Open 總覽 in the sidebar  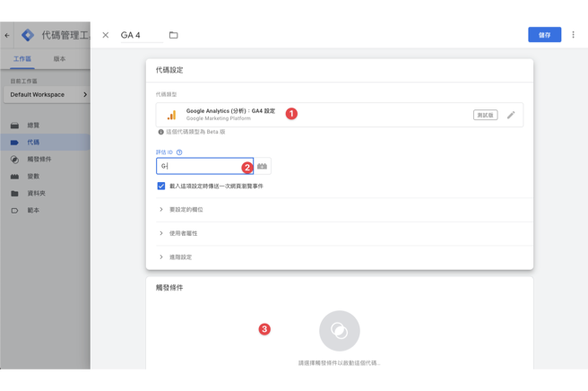pyautogui.click(x=45, y=126)
